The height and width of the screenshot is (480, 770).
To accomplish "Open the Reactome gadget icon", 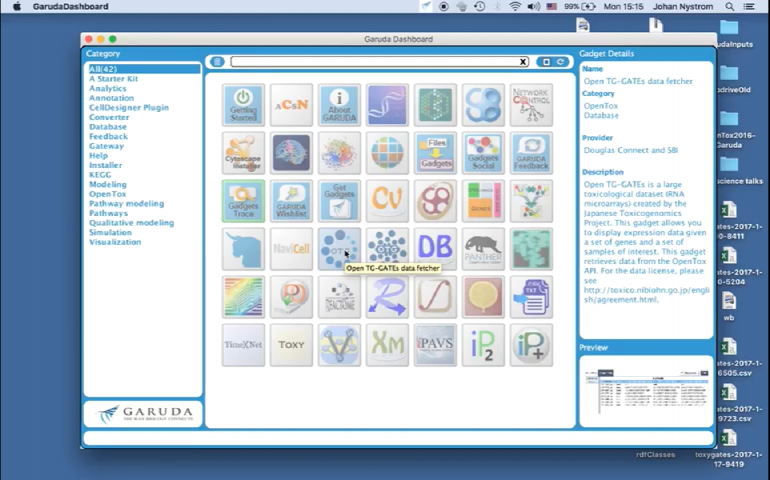I will (339, 297).
